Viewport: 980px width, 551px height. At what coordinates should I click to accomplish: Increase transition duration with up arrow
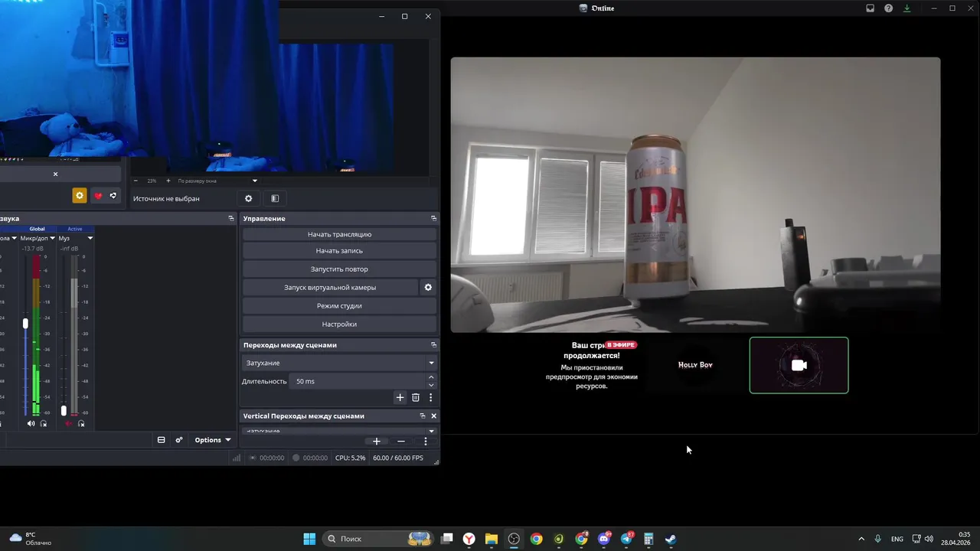click(431, 377)
